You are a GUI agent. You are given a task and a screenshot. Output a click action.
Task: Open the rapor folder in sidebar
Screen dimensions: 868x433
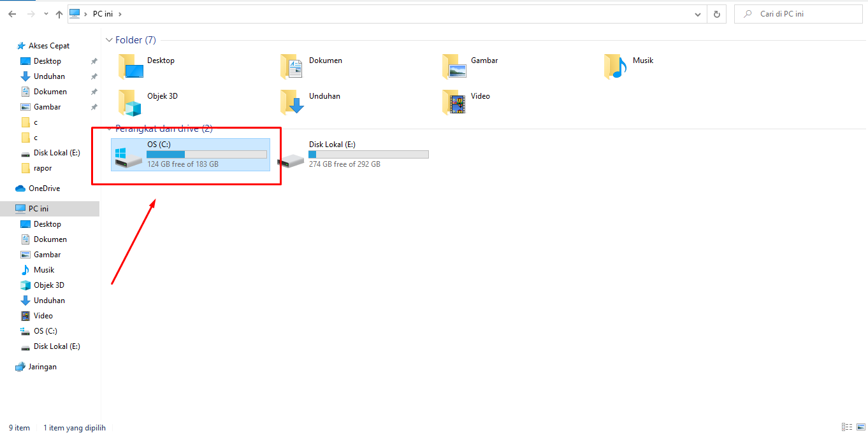coord(43,168)
